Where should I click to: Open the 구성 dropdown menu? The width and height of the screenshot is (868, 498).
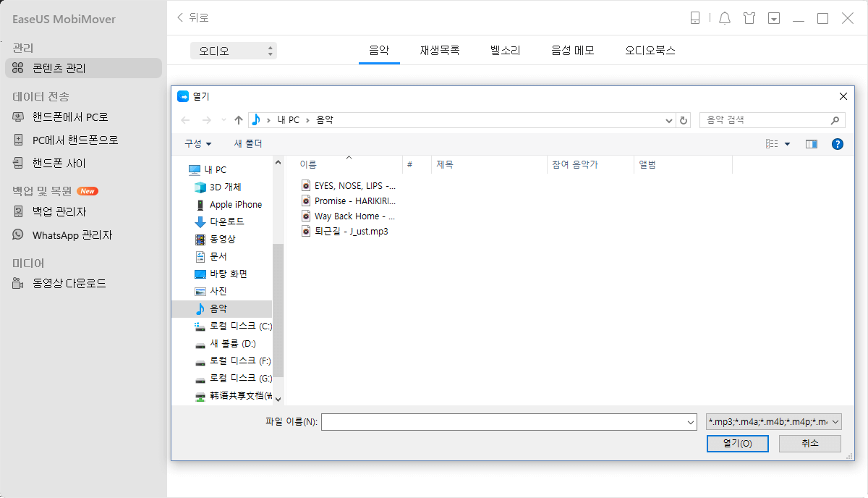[198, 144]
